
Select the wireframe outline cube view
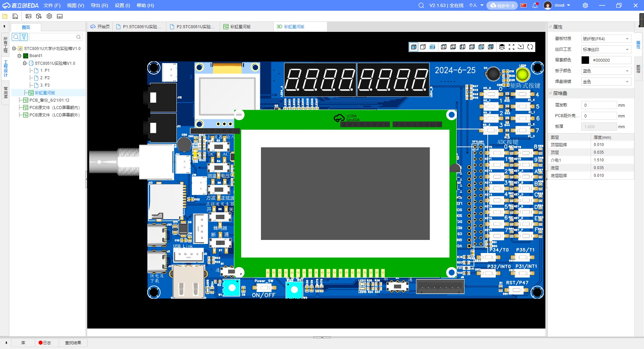(423, 47)
